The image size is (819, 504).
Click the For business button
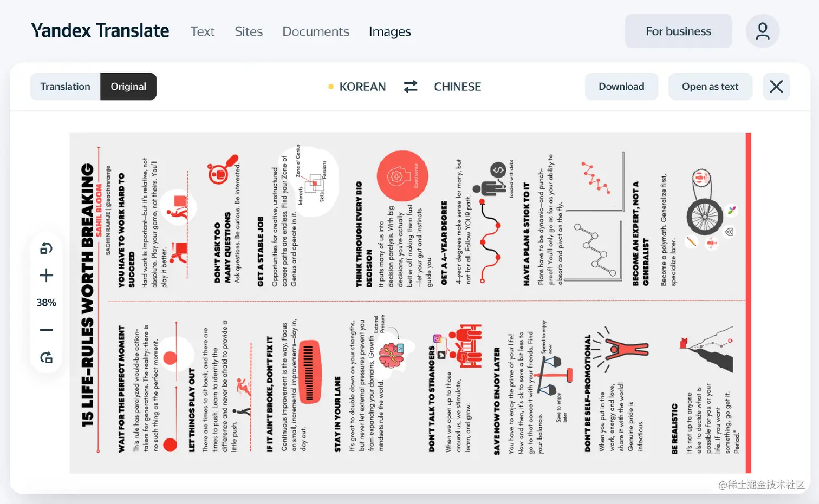(678, 31)
